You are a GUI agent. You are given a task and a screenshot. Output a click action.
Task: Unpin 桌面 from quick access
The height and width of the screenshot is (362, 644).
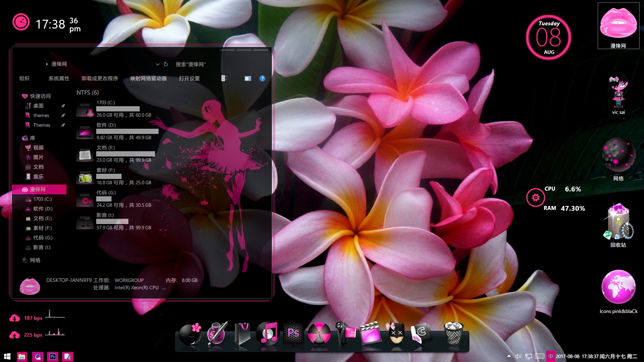pos(63,106)
